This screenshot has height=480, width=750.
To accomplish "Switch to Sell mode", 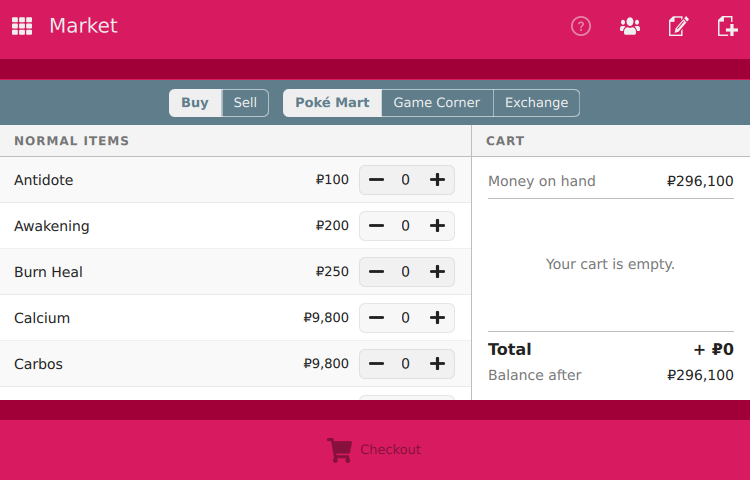I will click(x=245, y=103).
